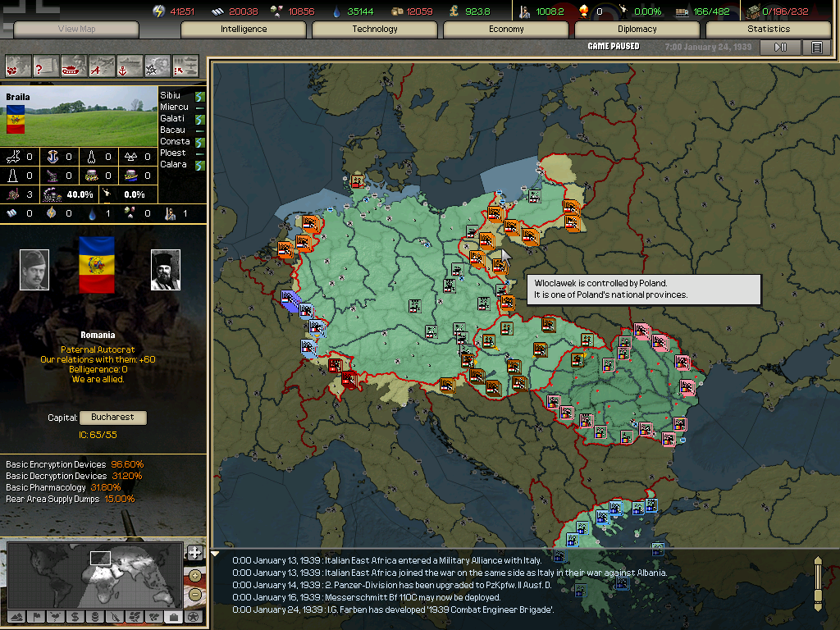Click the unit deployment hot button with arrow
The height and width of the screenshot is (630, 840).
tap(186, 67)
